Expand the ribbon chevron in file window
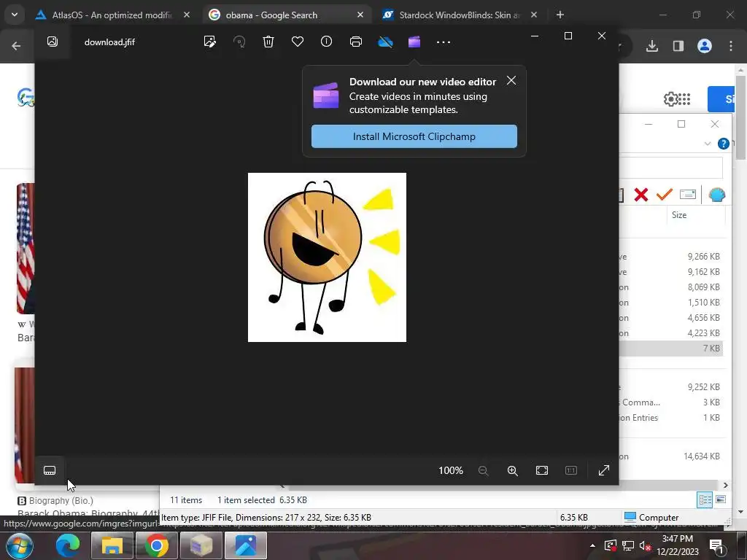The height and width of the screenshot is (560, 747). tap(708, 144)
